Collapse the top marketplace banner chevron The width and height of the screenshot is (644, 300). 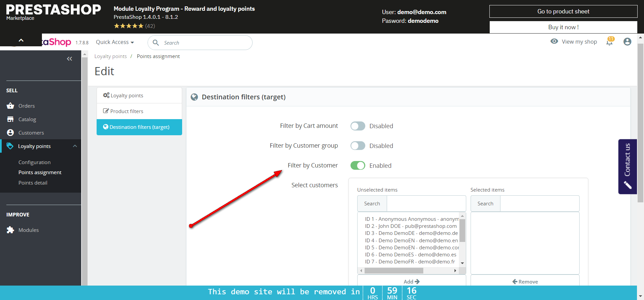21,40
